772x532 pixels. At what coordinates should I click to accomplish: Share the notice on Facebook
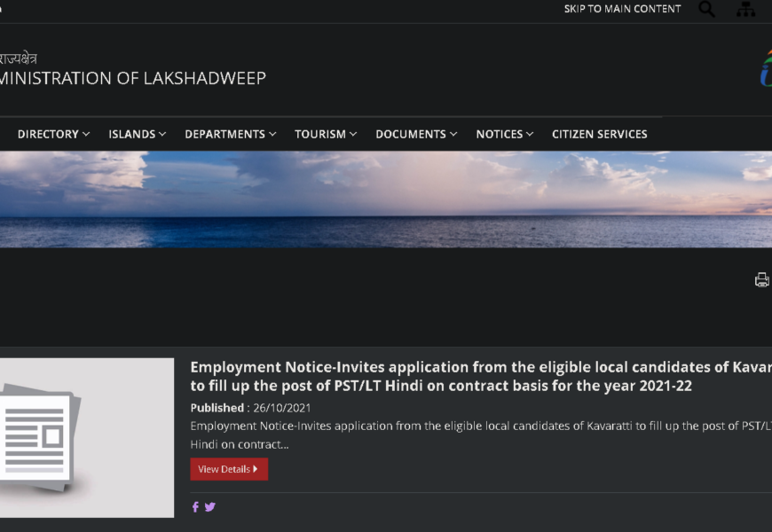[195, 507]
